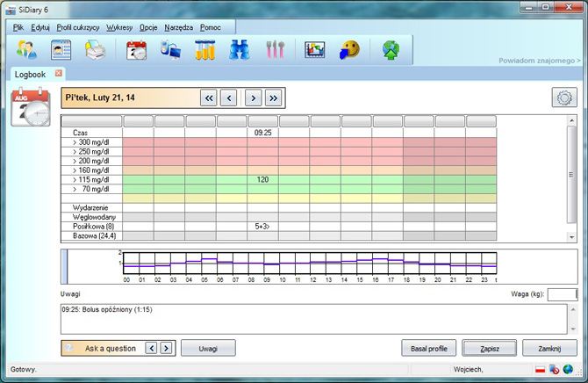Image resolution: width=588 pixels, height=383 pixels.
Task: Click the > 200 mg/dl row label
Action: 91,161
